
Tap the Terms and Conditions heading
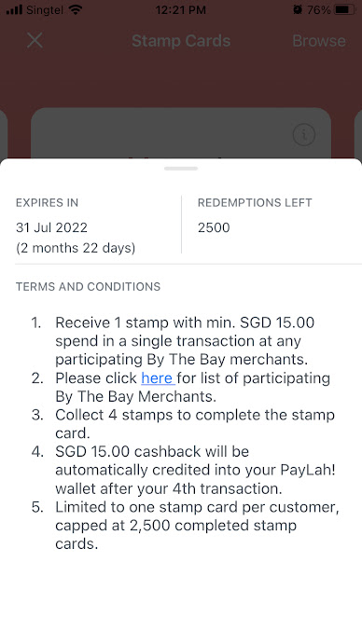click(88, 286)
